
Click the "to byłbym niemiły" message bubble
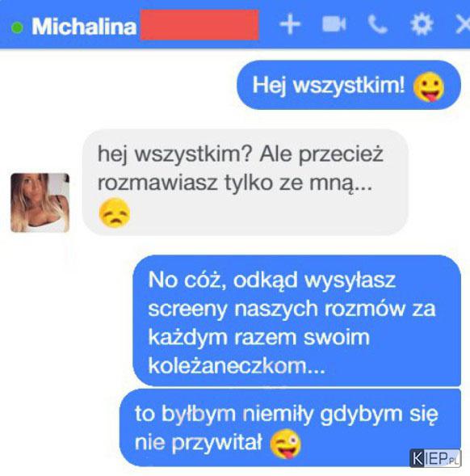[x=290, y=428]
